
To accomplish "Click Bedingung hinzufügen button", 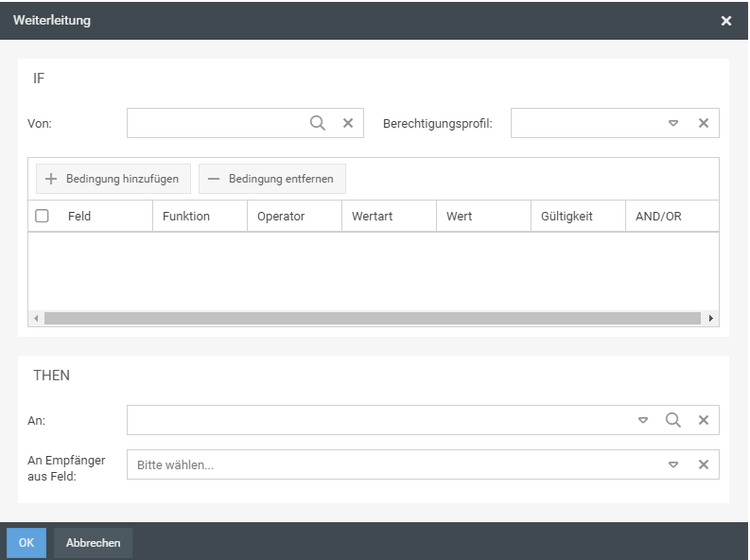I will click(113, 179).
